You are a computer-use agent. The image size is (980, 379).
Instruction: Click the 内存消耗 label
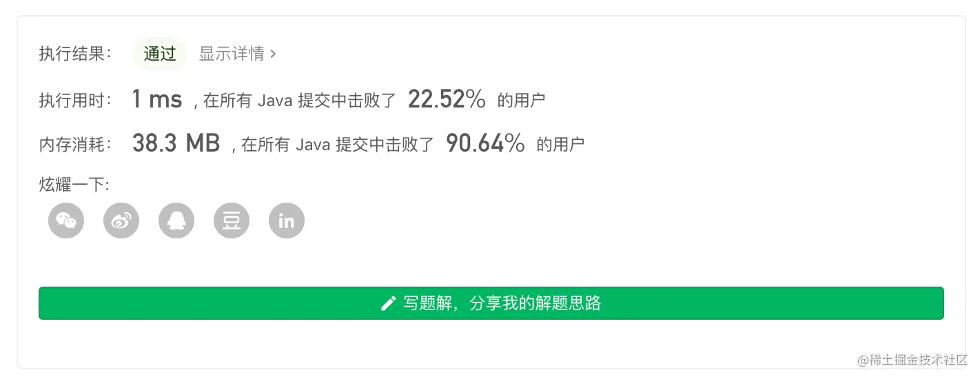pyautogui.click(x=75, y=144)
